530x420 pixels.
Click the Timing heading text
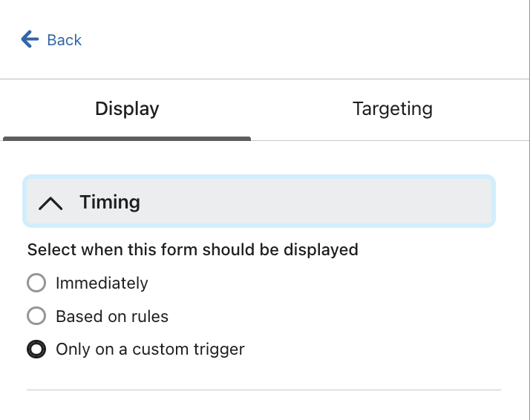[x=110, y=202]
